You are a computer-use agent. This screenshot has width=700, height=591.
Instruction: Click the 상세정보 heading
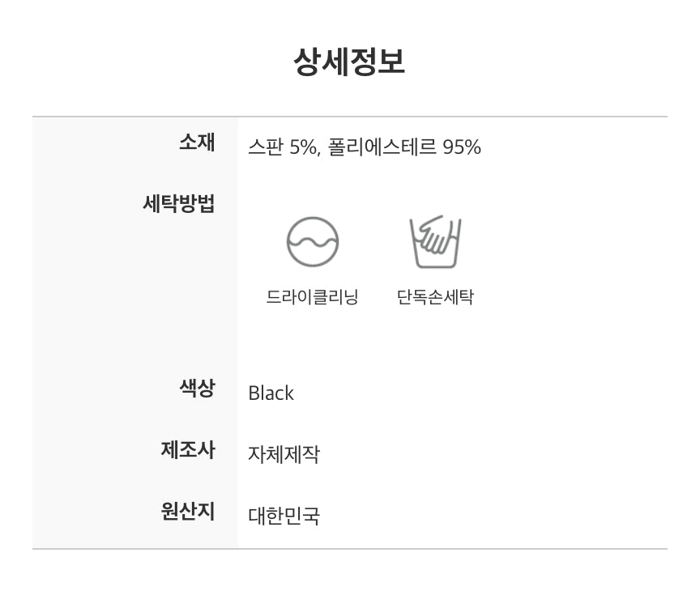[x=349, y=62]
